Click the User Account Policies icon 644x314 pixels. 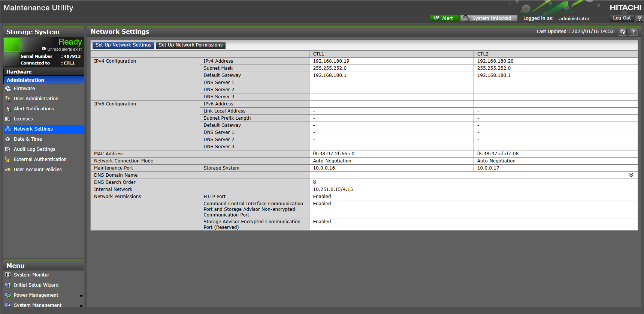click(x=8, y=170)
